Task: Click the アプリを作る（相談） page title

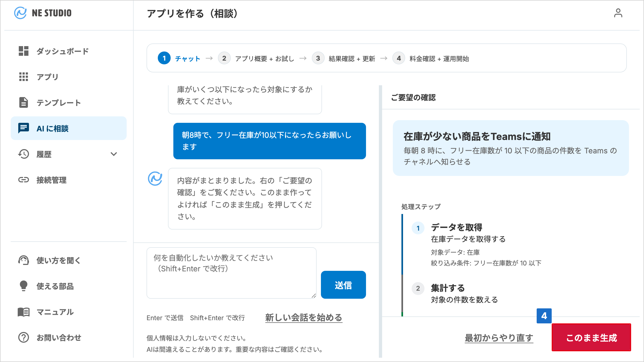Action: [x=192, y=13]
